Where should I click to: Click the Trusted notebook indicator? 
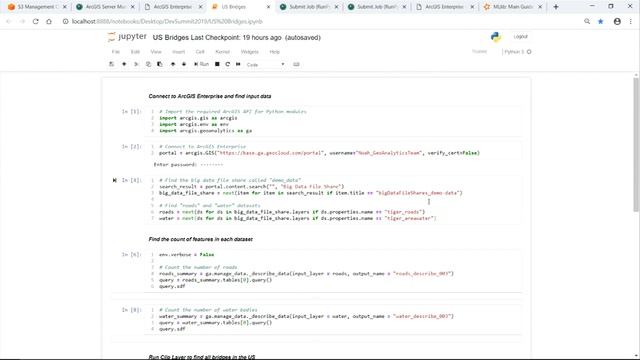480,52
